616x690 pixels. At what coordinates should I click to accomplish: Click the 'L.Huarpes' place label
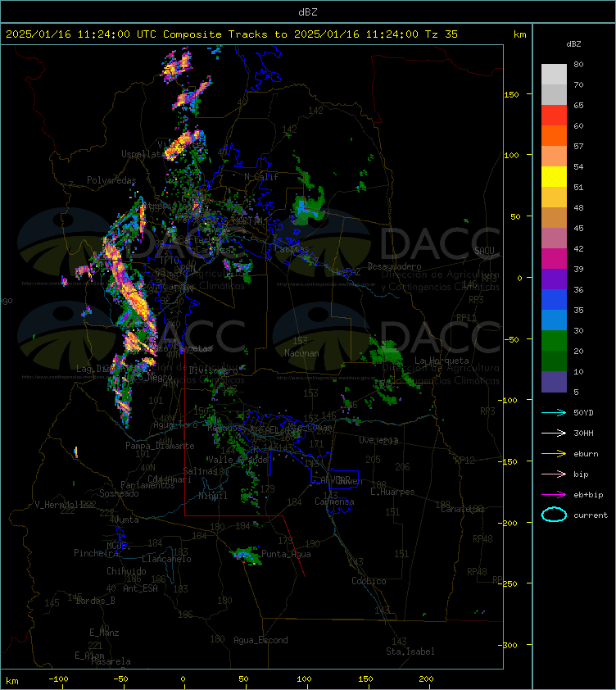click(x=392, y=492)
